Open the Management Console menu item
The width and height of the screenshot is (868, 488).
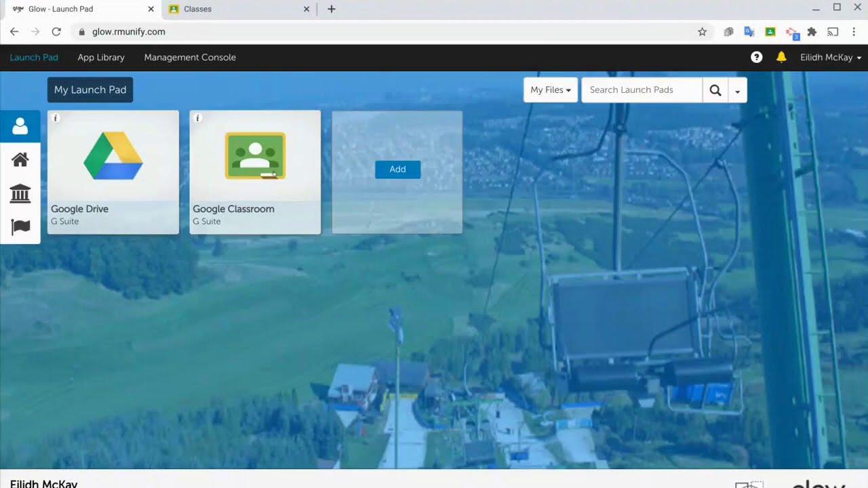coord(190,58)
